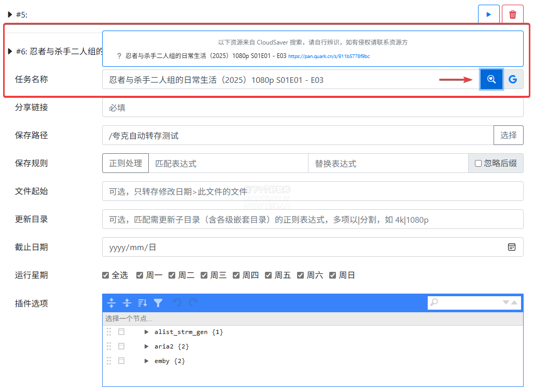Open context menu box for alist_strm_gen
This screenshot has width=534, height=392.
121,332
